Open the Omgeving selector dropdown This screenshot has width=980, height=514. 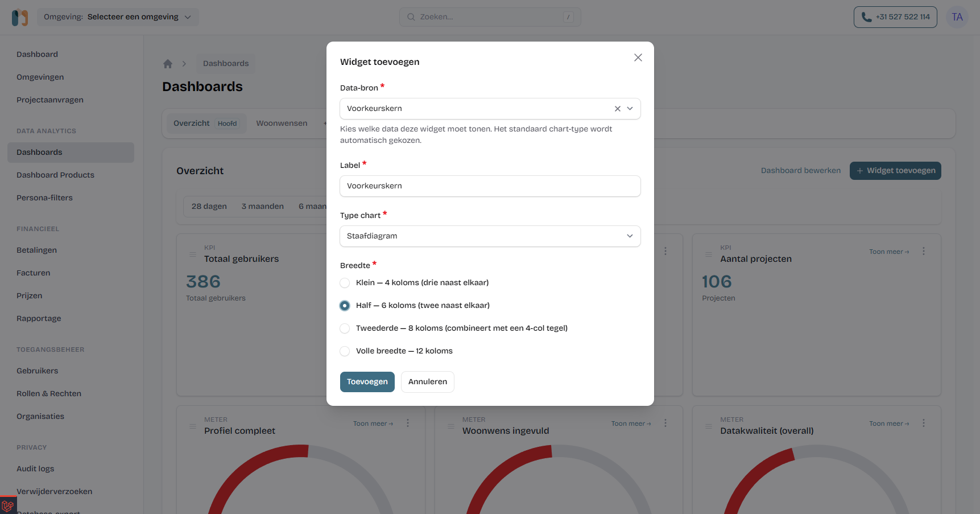(x=118, y=17)
